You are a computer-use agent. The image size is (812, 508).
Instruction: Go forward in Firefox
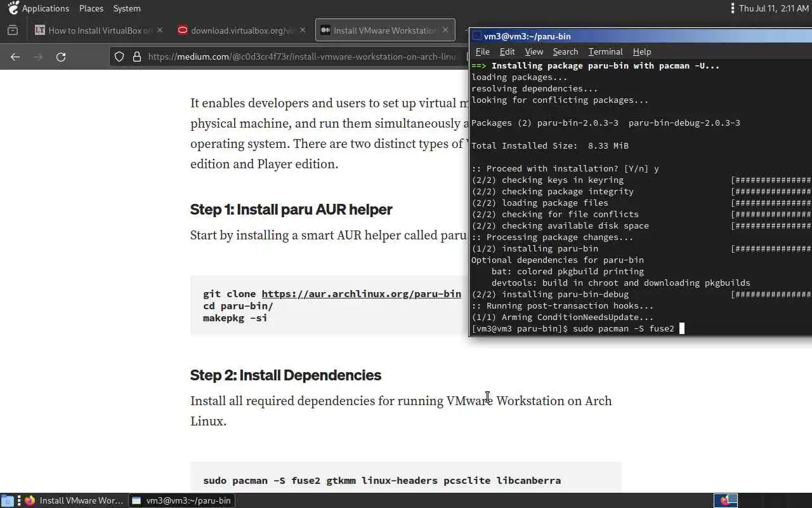coord(38,57)
